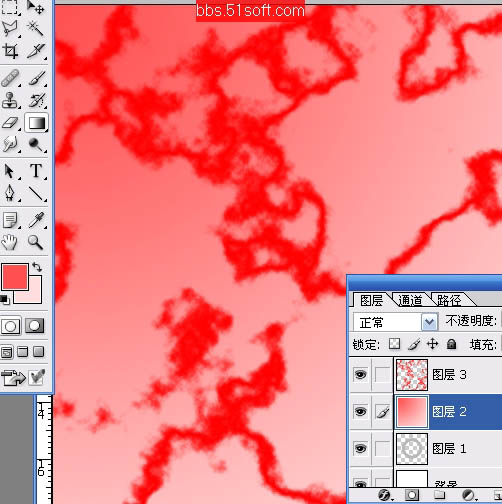This screenshot has height=504, width=502.
Task: Select the Clone Stamp tool
Action: [10, 100]
